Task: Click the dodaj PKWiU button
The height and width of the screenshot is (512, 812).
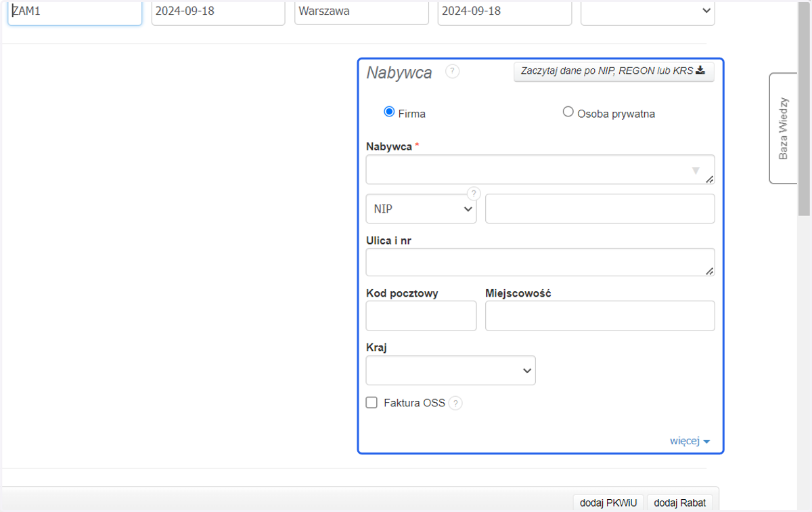Action: click(x=609, y=503)
